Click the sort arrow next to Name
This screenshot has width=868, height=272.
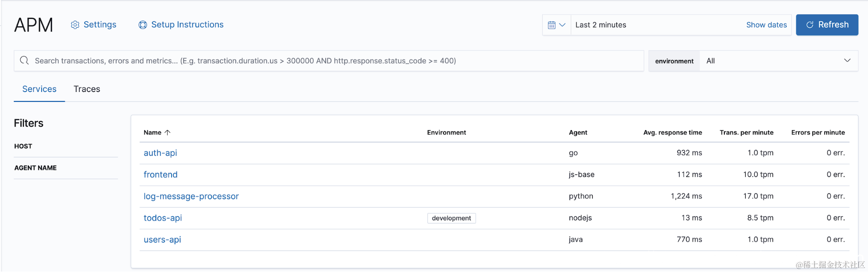tap(168, 132)
